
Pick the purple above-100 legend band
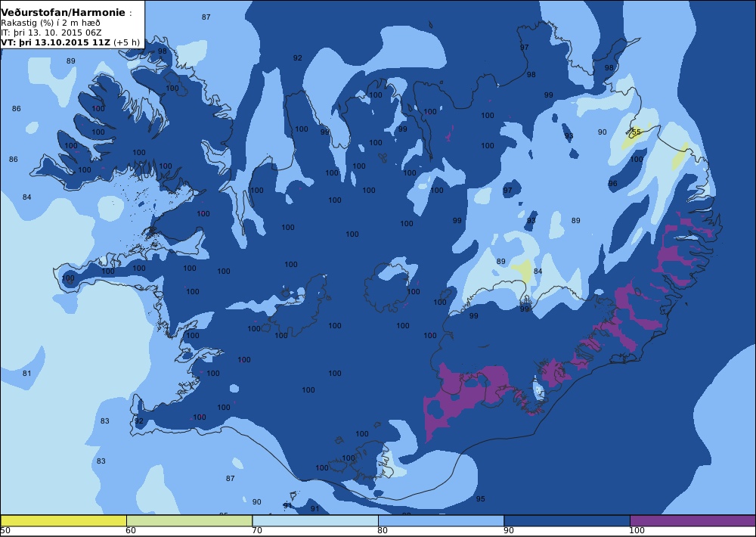692,520
